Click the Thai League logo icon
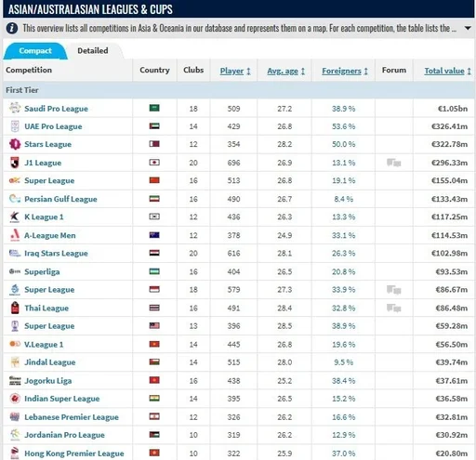The height and width of the screenshot is (460, 476). pyautogui.click(x=15, y=308)
